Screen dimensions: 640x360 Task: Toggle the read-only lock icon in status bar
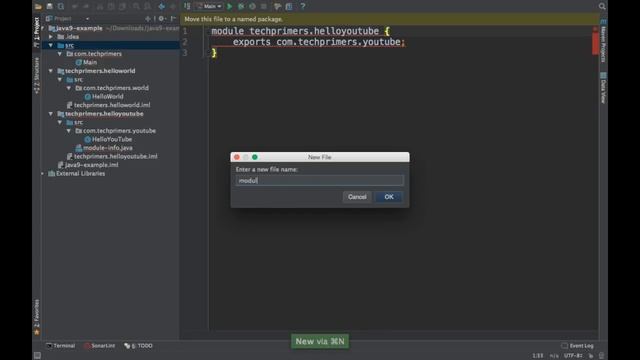pyautogui.click(x=591, y=356)
